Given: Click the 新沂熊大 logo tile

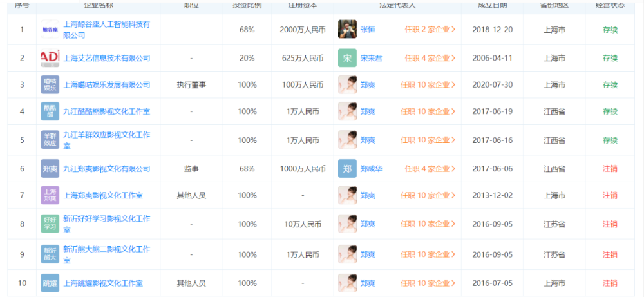Looking at the screenshot, I should 50,254.
